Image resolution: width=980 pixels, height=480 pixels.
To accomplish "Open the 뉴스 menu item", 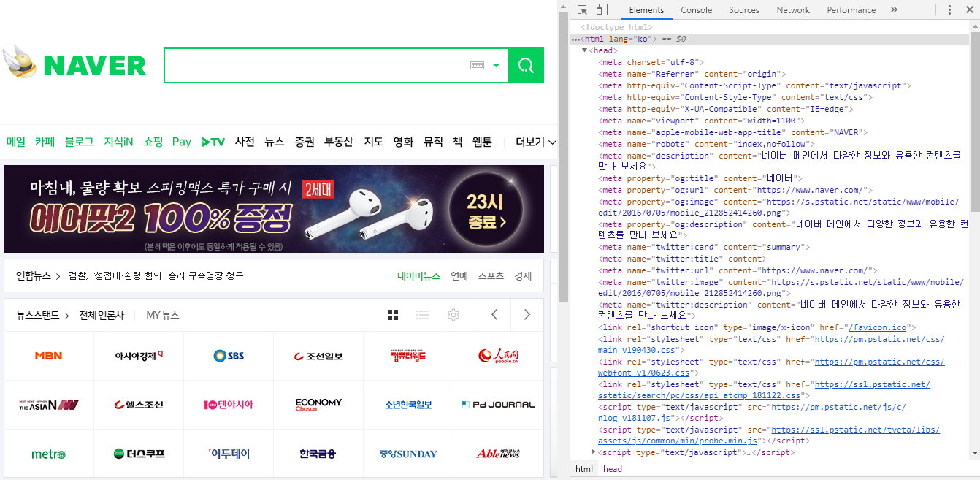I will pos(275,142).
